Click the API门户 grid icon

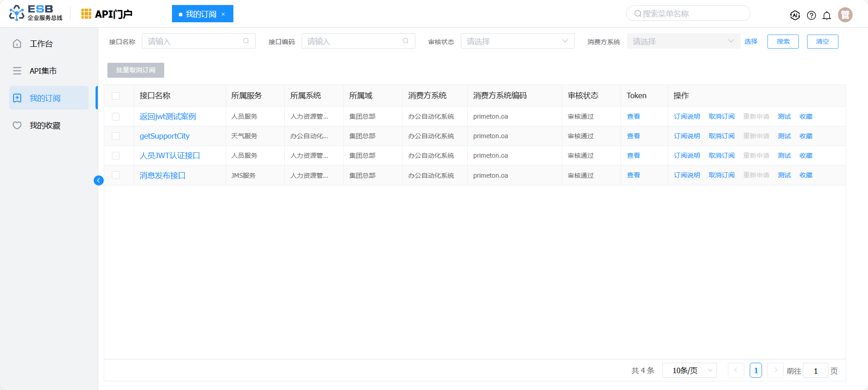(86, 14)
